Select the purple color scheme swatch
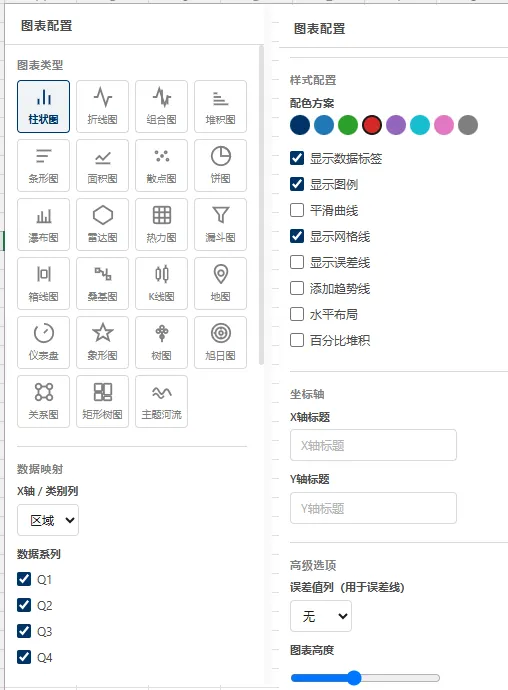This screenshot has height=690, width=508. (396, 125)
